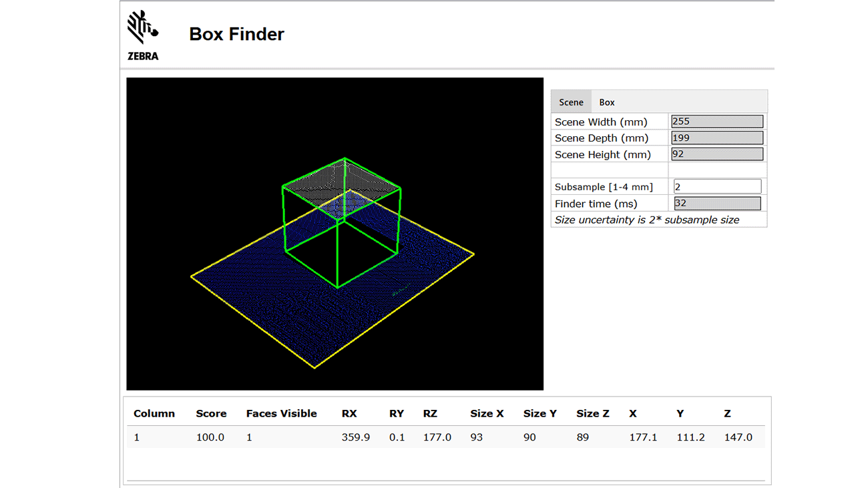Click the Scene Width value field
Viewport: 868px width, 488px height.
716,121
